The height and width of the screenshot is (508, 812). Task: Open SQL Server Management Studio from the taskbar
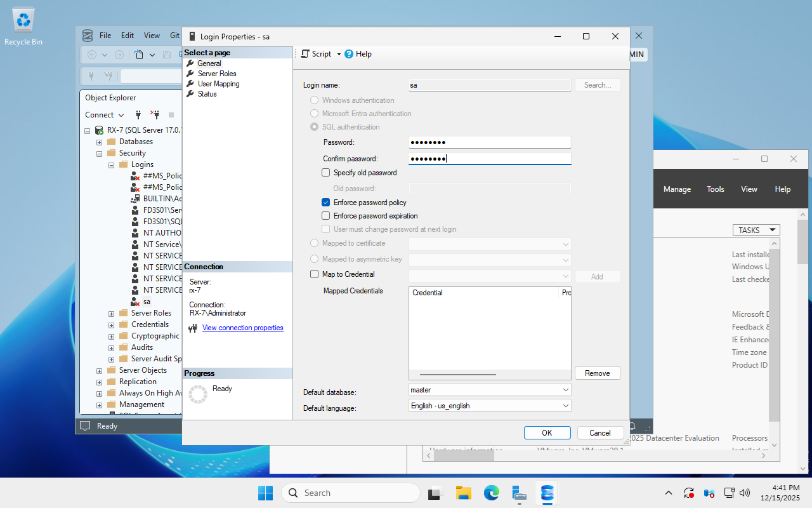[x=546, y=492]
